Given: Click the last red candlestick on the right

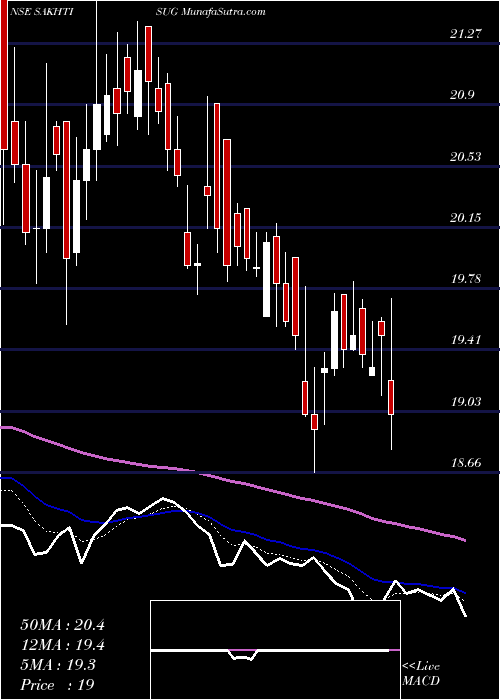Looking at the screenshot, I should 391,397.
